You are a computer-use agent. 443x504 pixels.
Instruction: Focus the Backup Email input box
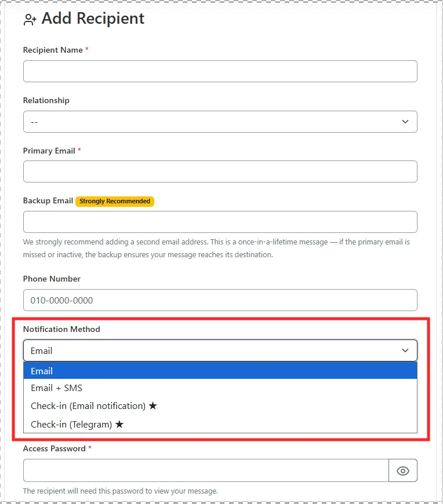coord(220,222)
